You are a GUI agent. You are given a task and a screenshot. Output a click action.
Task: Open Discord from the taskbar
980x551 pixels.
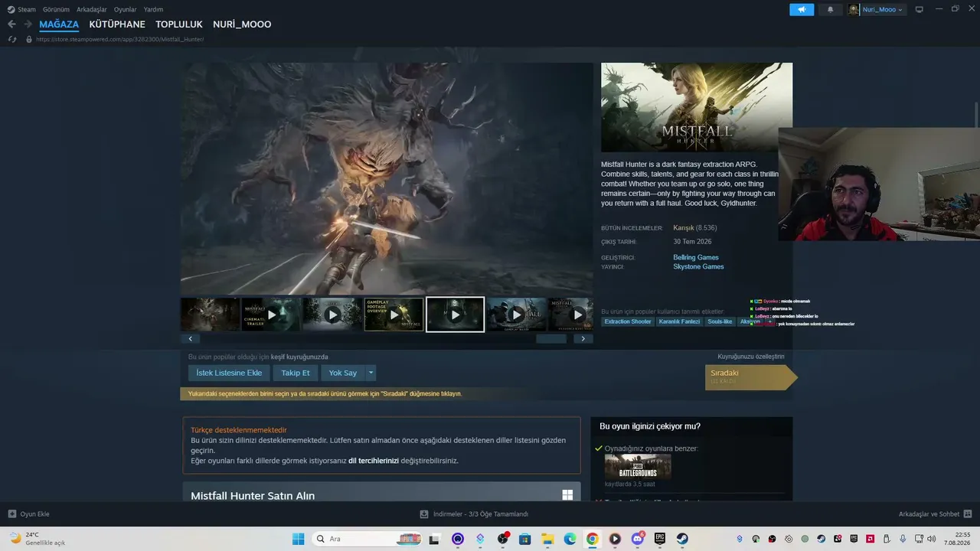pos(638,539)
